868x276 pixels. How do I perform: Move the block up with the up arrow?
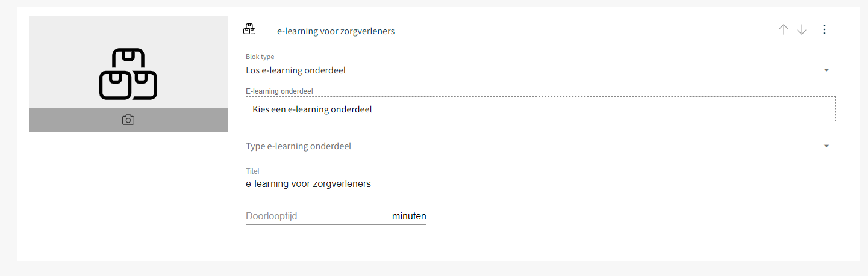tap(783, 29)
